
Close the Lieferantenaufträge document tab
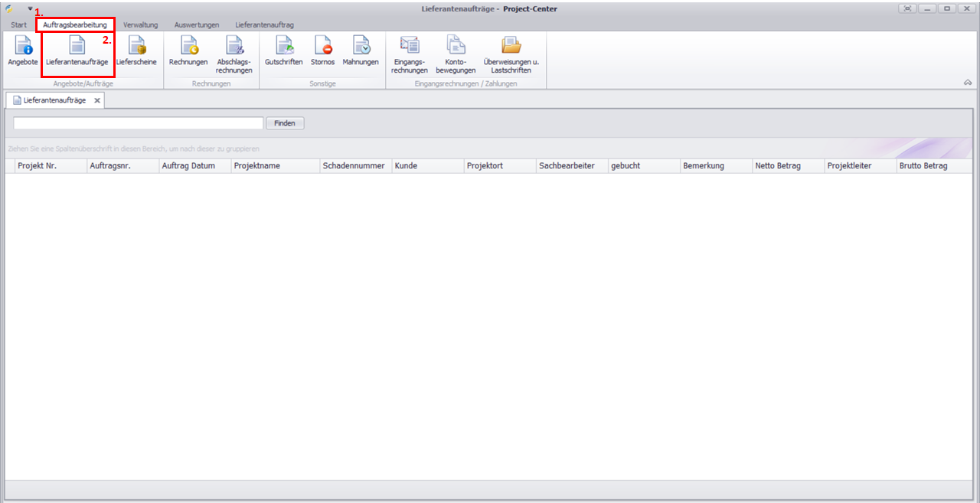pos(97,100)
